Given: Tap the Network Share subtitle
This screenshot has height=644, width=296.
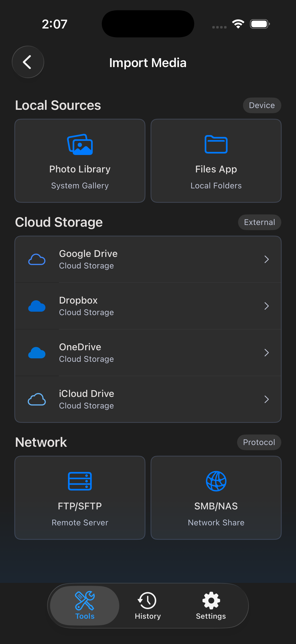Looking at the screenshot, I should [216, 523].
